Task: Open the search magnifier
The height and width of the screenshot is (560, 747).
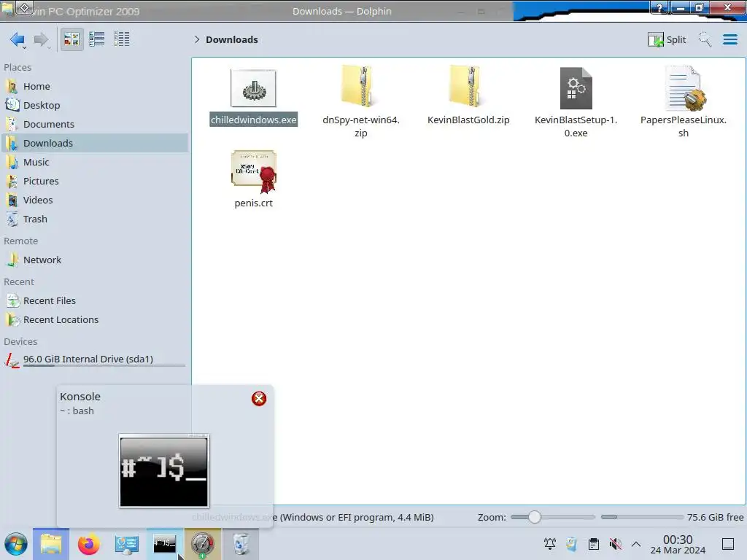Action: pyautogui.click(x=705, y=39)
